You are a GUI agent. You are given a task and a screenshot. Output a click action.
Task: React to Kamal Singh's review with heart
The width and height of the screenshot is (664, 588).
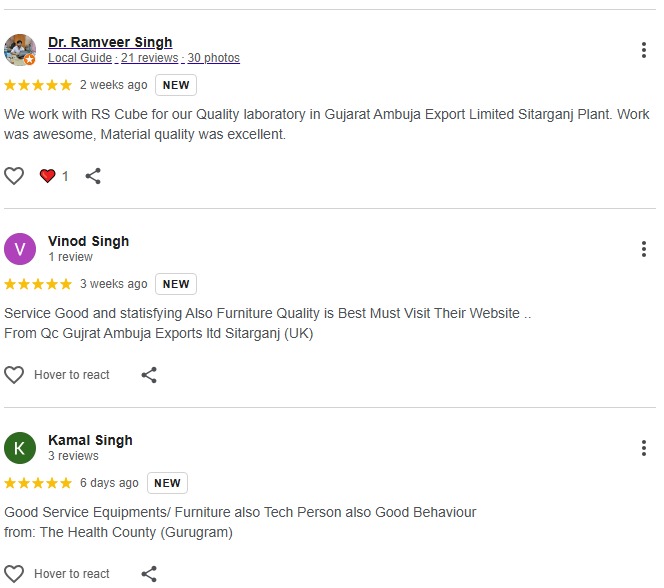(14, 574)
